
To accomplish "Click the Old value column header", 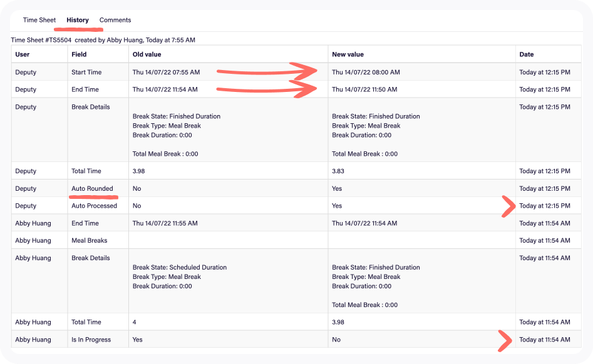I will coord(147,54).
